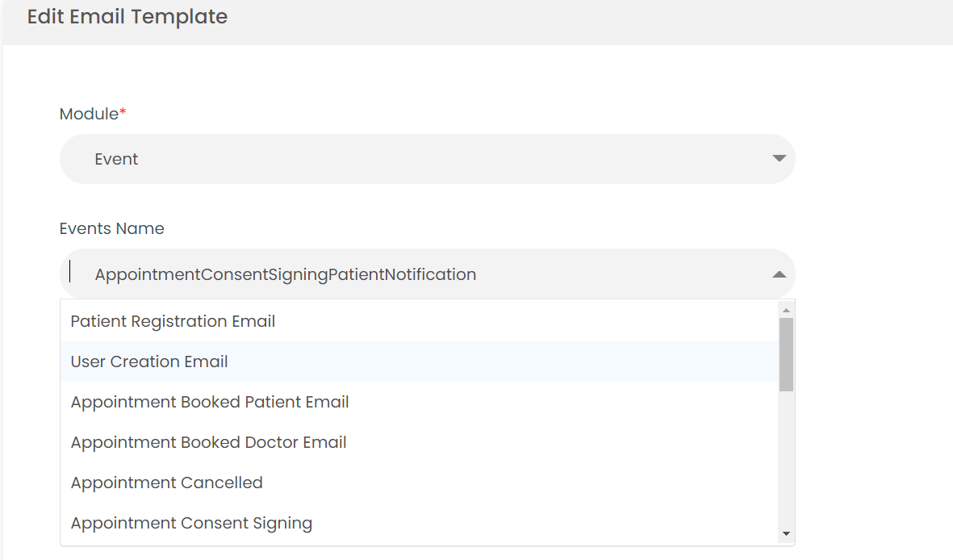Click the text cursor in Events Name field
953x560 pixels.
click(70, 272)
